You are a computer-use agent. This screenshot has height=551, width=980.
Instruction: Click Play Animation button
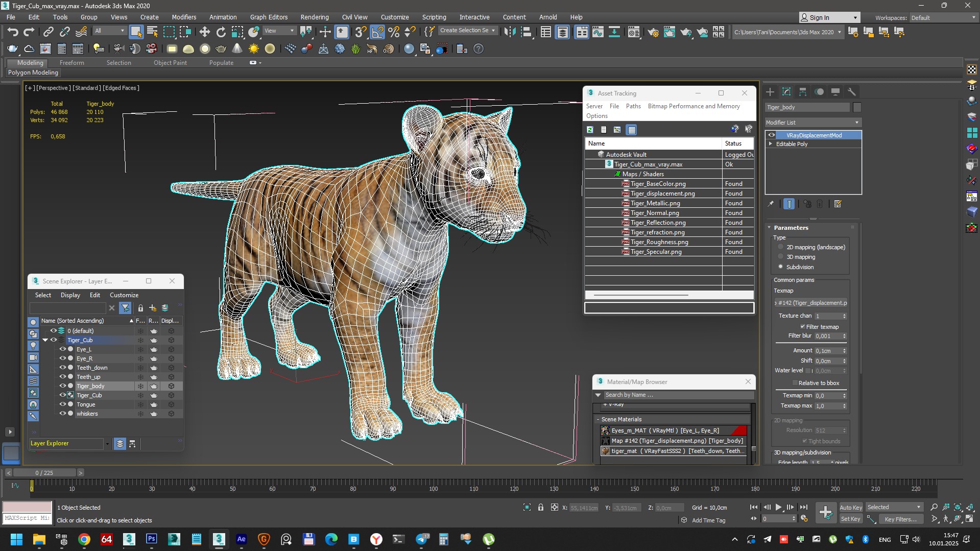778,507
